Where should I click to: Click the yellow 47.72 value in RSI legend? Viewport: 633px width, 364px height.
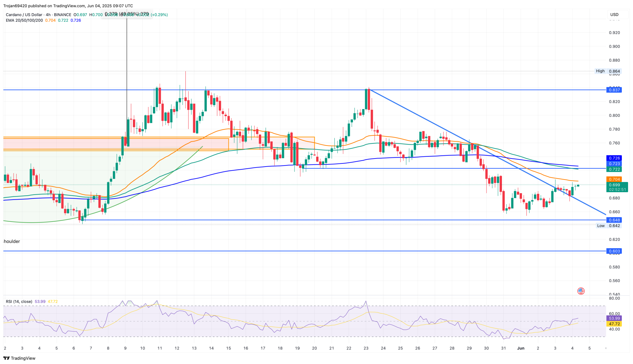[x=52, y=302]
